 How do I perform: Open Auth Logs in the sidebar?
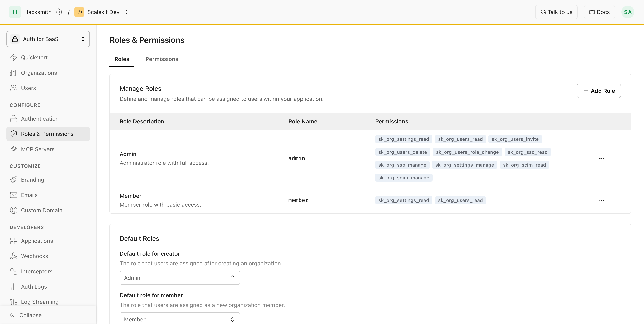tap(48, 287)
